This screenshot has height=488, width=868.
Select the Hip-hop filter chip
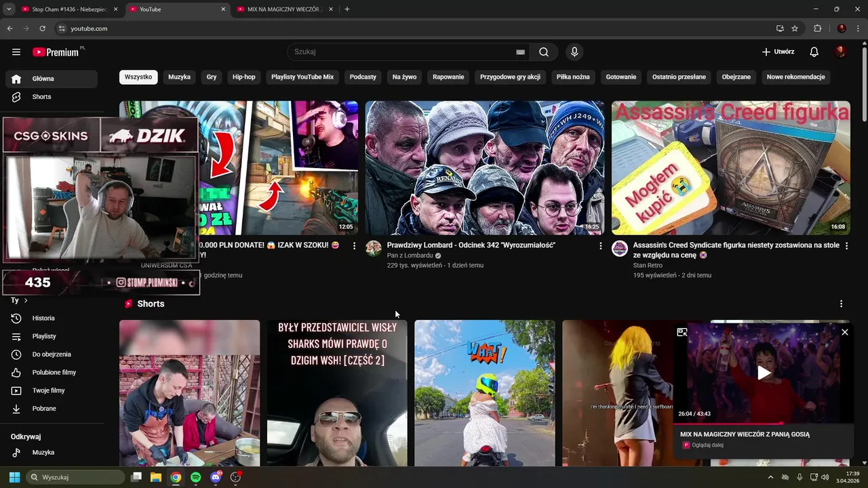coord(244,77)
